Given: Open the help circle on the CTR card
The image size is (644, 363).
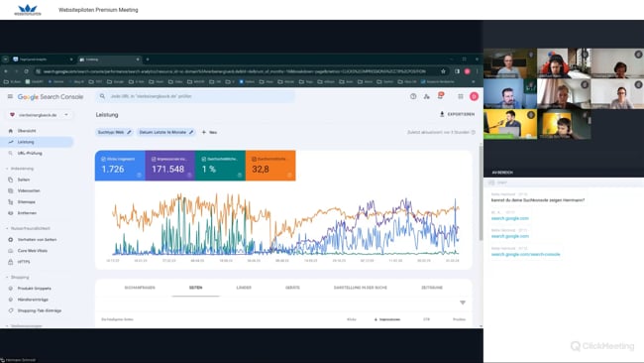Looking at the screenshot, I should pos(240,176).
